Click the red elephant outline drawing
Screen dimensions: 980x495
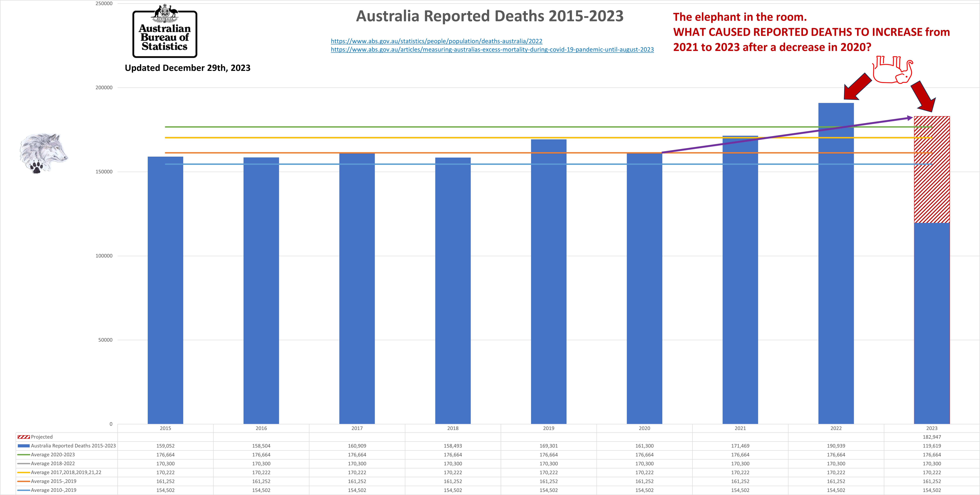(x=892, y=70)
